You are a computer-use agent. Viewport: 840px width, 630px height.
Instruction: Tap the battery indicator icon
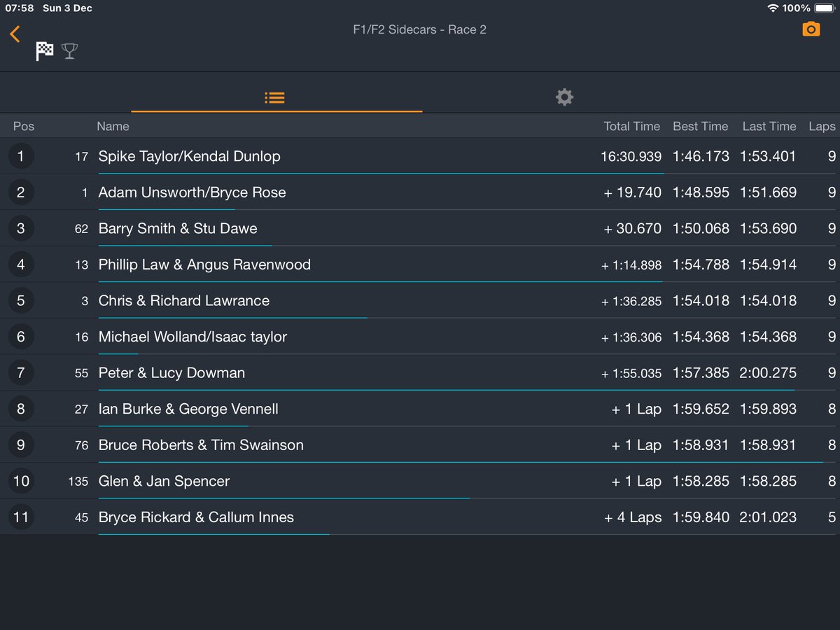click(825, 8)
